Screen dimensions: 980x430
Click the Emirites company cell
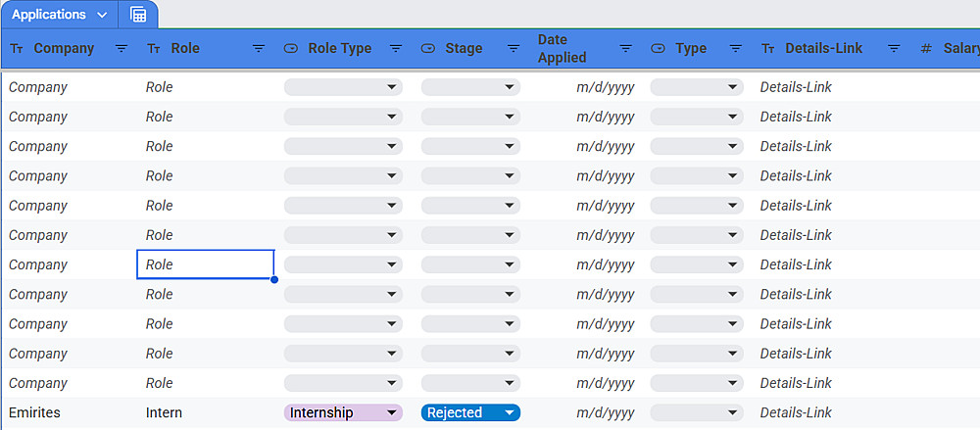pyautogui.click(x=35, y=413)
